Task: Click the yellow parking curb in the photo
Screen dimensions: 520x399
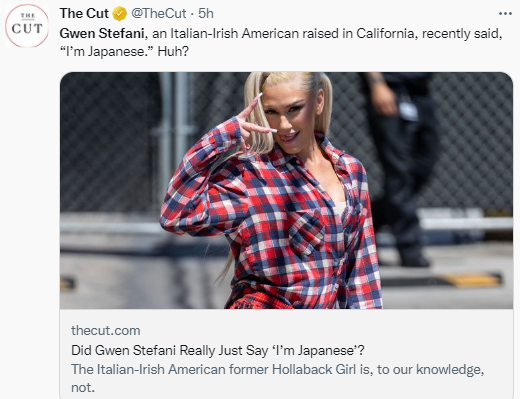Action: 469,280
